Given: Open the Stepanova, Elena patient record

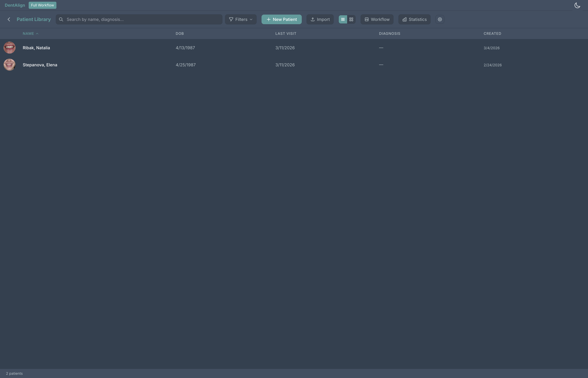Looking at the screenshot, I should click(x=40, y=65).
